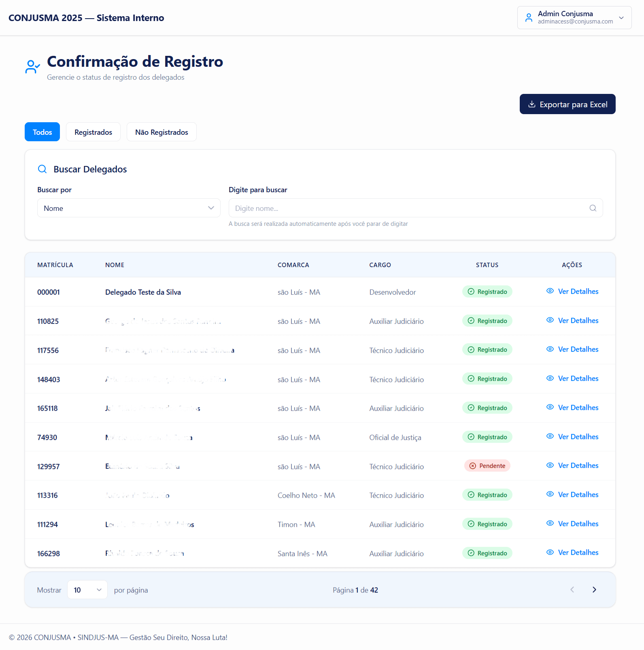
Task: Open the Admin Conjusma account menu
Action: [x=574, y=18]
